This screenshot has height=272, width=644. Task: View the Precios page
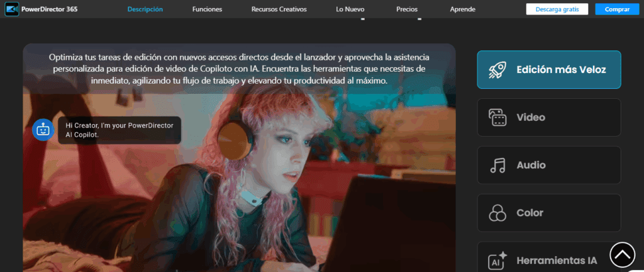(407, 9)
